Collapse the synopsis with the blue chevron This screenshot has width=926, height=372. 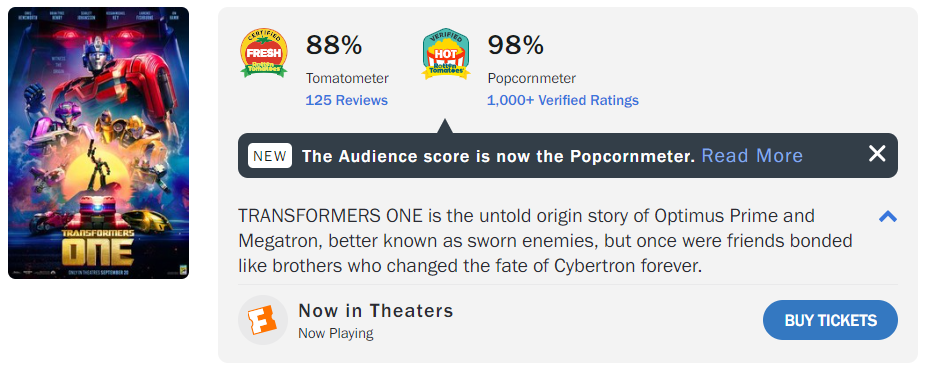(888, 217)
